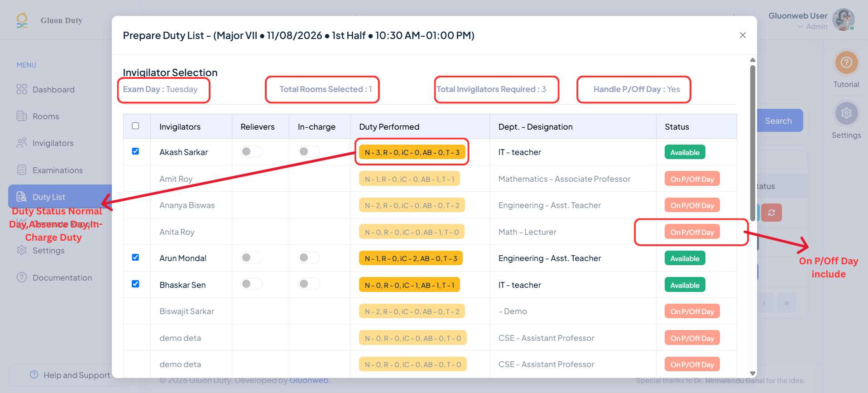Click the Gluon Duty logo icon
The width and height of the screenshot is (868, 393).
(22, 20)
